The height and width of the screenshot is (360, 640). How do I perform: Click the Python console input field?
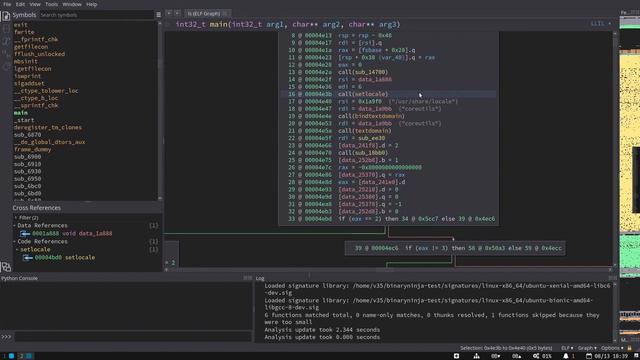click(x=133, y=337)
